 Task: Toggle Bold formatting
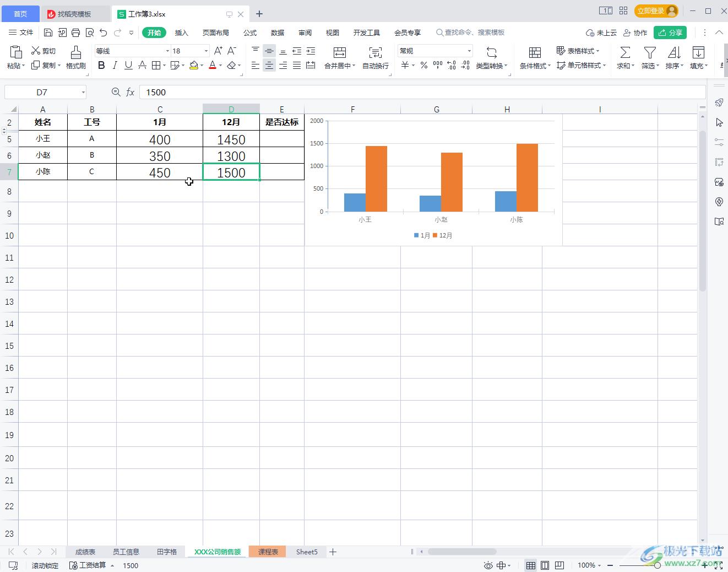[101, 66]
